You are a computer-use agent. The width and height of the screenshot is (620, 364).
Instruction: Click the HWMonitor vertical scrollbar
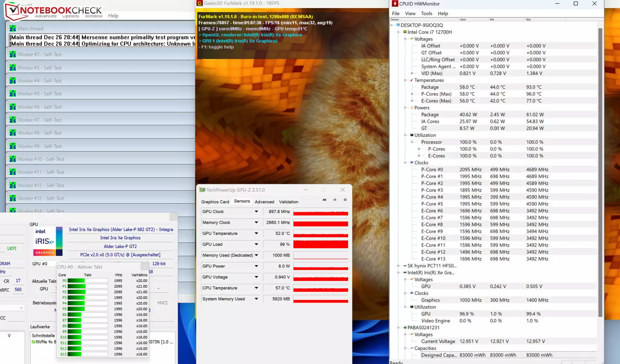[600, 173]
